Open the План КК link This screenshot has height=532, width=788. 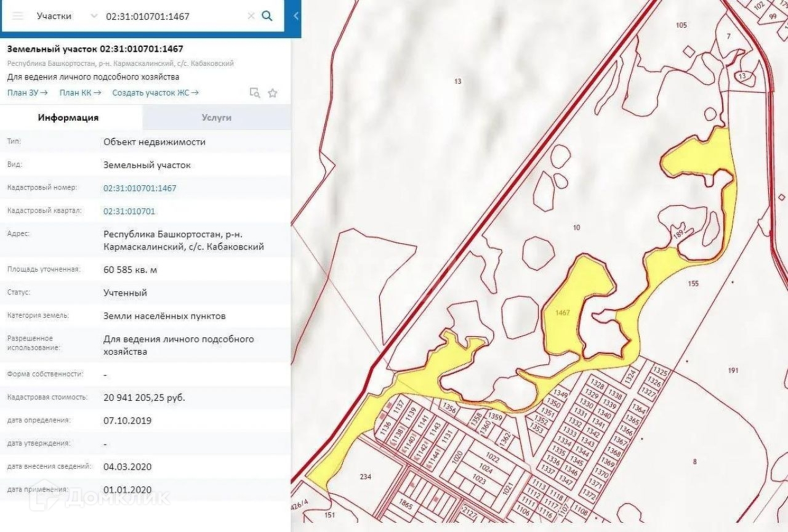[x=80, y=93]
